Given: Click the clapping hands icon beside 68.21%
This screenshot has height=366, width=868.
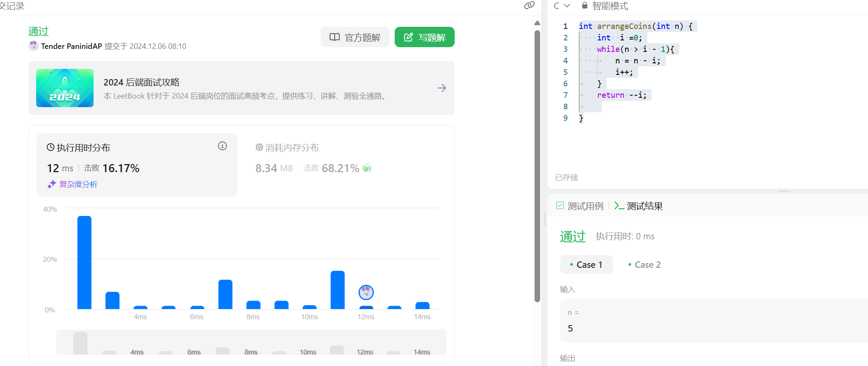Looking at the screenshot, I should (367, 168).
